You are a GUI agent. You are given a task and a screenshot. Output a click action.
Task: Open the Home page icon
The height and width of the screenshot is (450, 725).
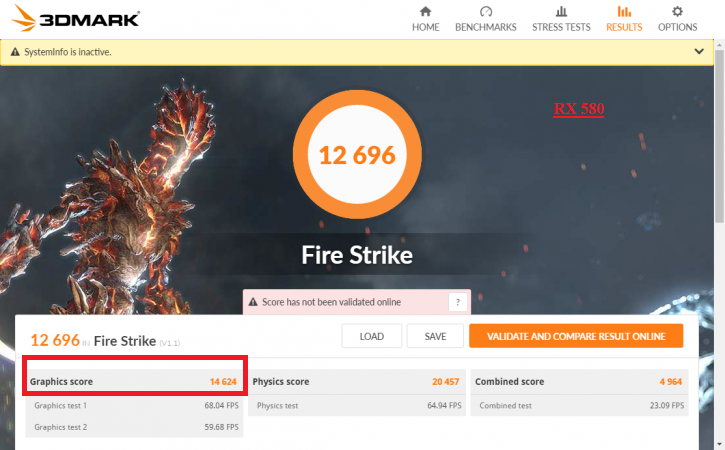425,11
